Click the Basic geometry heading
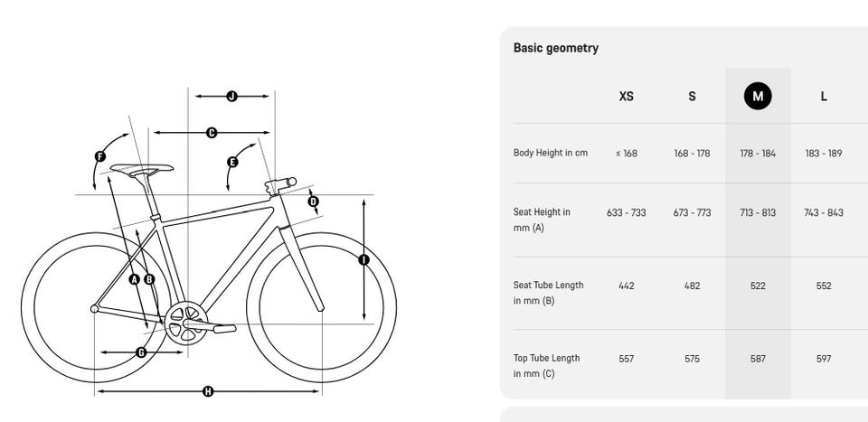This screenshot has height=422, width=868. click(556, 48)
